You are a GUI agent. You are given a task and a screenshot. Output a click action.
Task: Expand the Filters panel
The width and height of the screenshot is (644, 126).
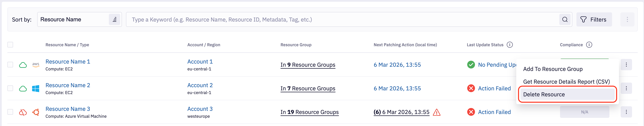point(594,19)
